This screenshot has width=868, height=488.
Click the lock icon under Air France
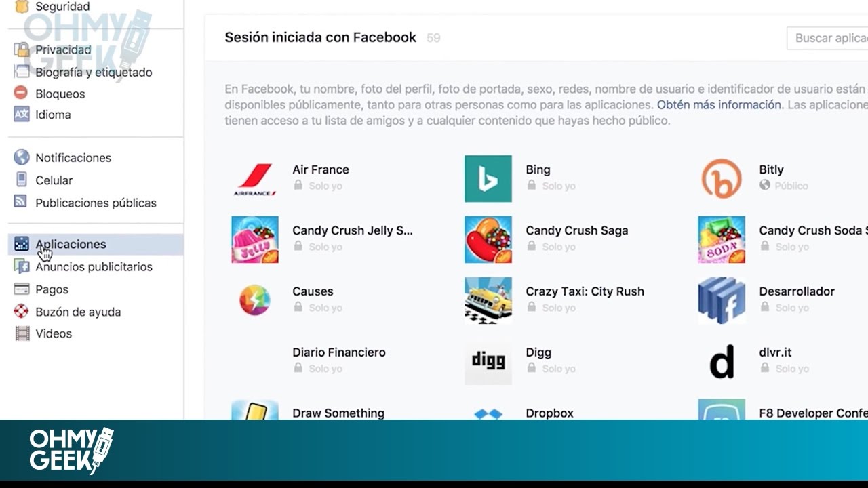click(x=298, y=185)
